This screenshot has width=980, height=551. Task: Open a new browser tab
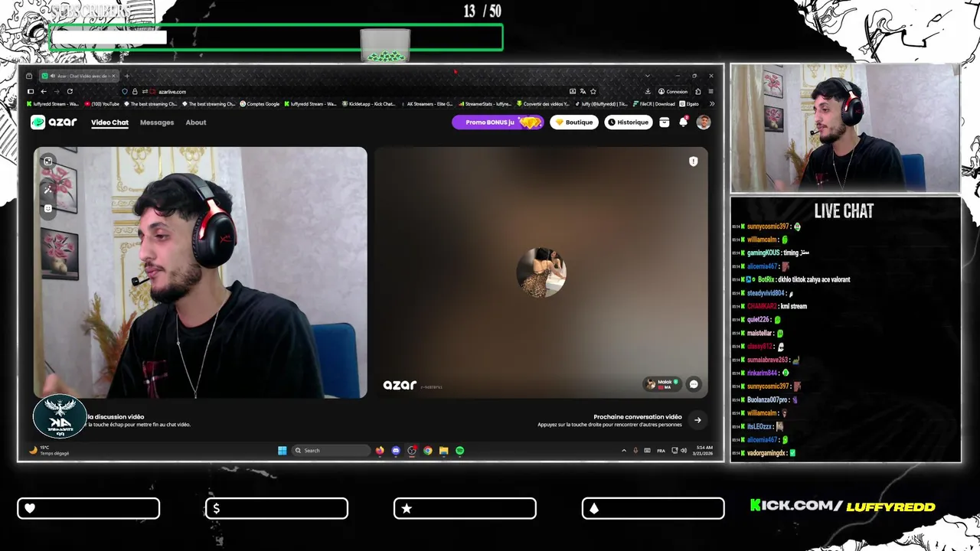click(x=127, y=76)
